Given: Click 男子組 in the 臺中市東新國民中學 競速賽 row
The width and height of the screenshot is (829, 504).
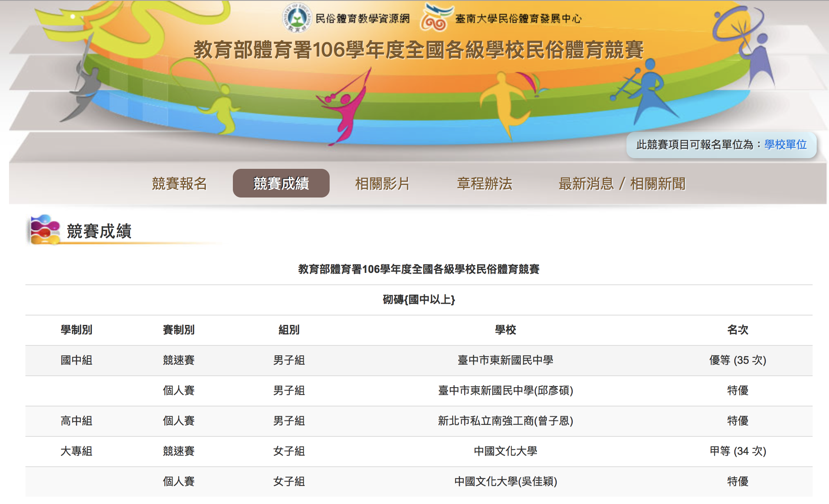Looking at the screenshot, I should pos(289,360).
